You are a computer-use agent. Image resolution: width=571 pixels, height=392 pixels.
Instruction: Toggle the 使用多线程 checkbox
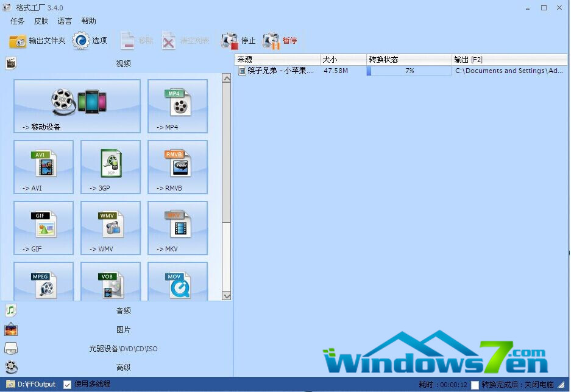tap(68, 384)
